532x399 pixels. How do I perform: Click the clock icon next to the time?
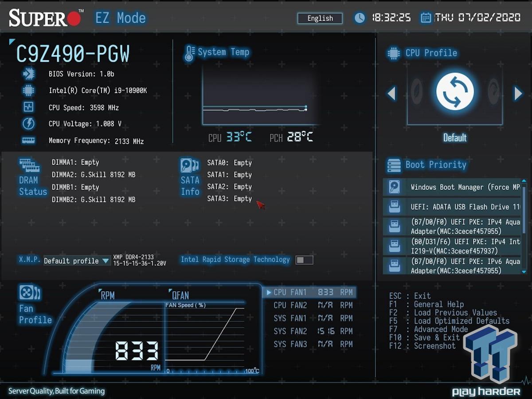click(x=360, y=18)
